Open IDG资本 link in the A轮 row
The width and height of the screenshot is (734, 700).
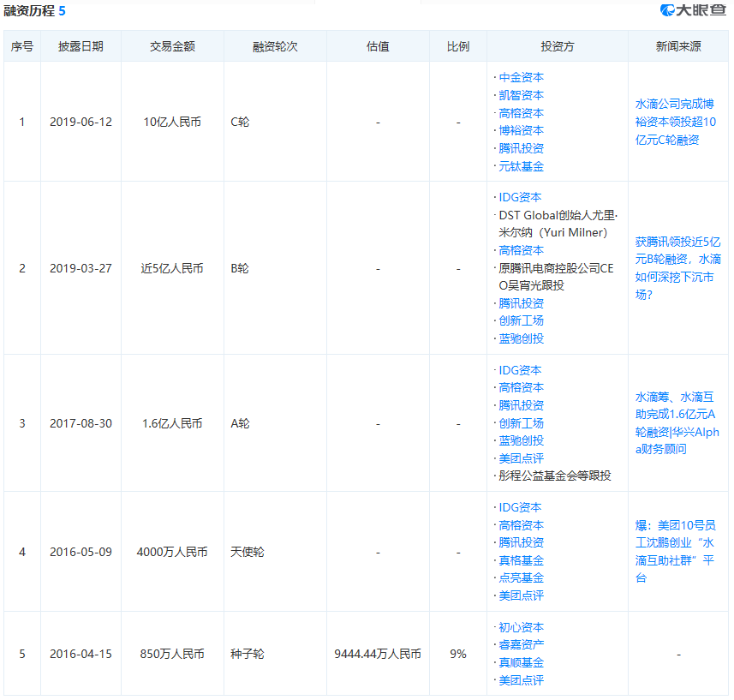click(520, 370)
